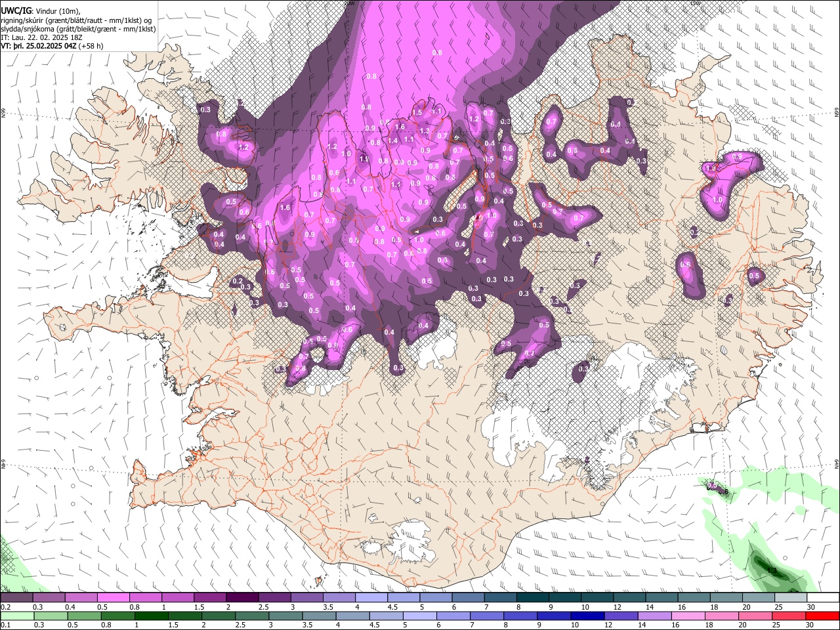Select the lower-row pink swatch starting at 18

click(x=721, y=616)
